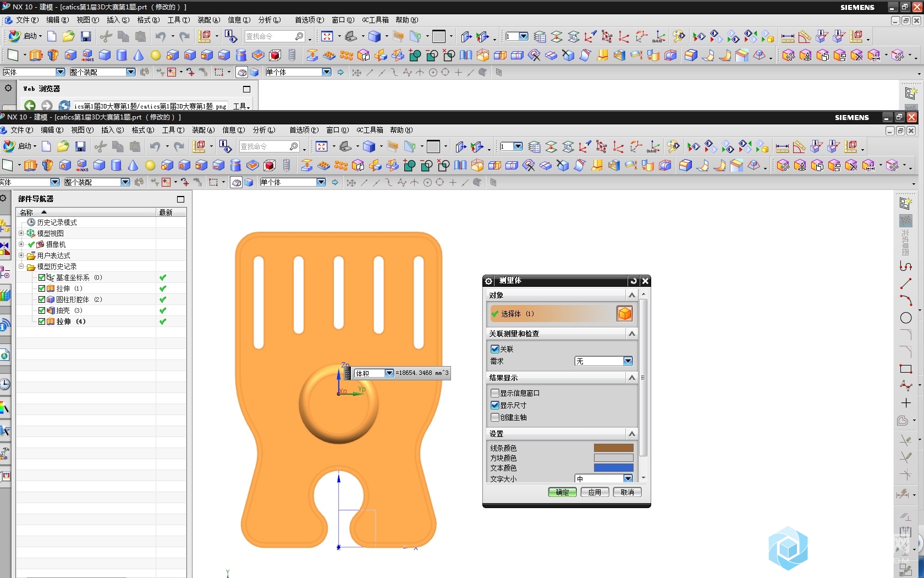Click the circle sketch tool in the right side toolbar
Screen dimensions: 924x578
pyautogui.click(x=906, y=318)
